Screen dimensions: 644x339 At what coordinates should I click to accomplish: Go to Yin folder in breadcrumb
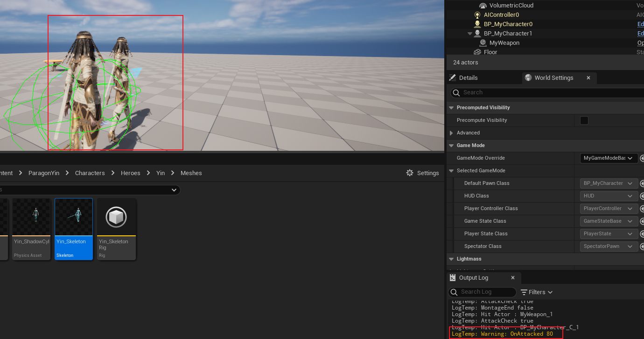[x=161, y=173]
